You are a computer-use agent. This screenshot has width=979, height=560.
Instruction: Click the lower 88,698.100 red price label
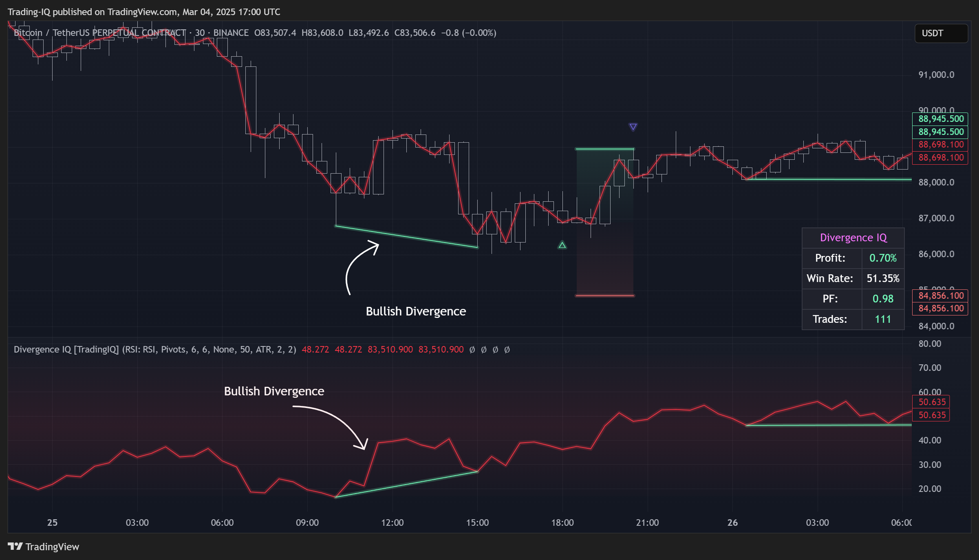pos(941,158)
